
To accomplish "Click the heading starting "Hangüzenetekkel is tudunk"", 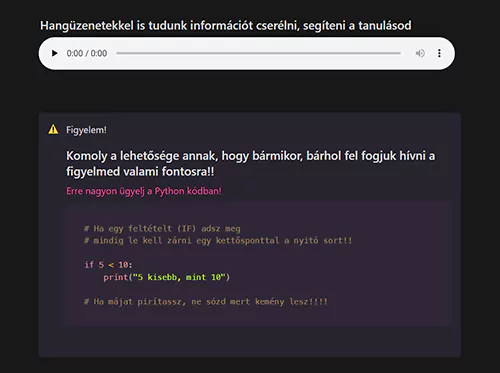I will (x=226, y=26).
